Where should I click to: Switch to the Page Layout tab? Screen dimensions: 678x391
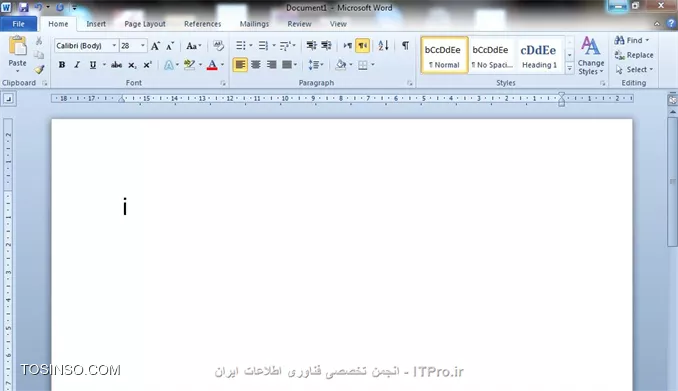point(145,24)
